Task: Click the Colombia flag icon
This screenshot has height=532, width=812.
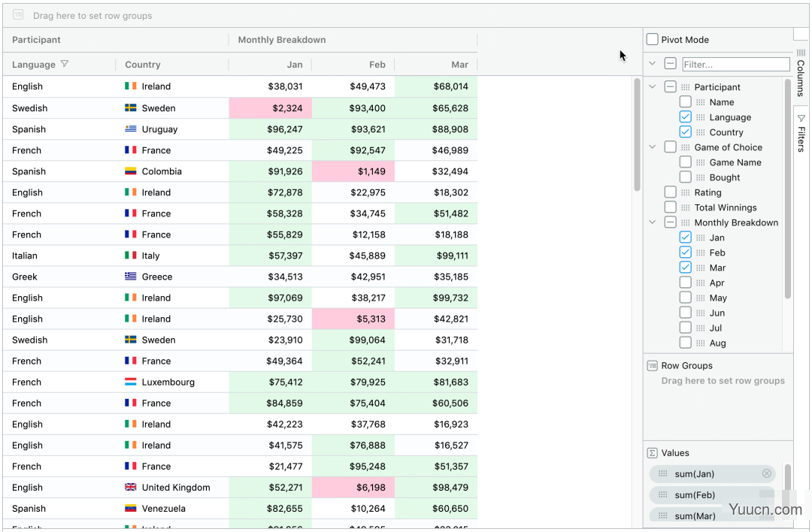Action: tap(131, 171)
